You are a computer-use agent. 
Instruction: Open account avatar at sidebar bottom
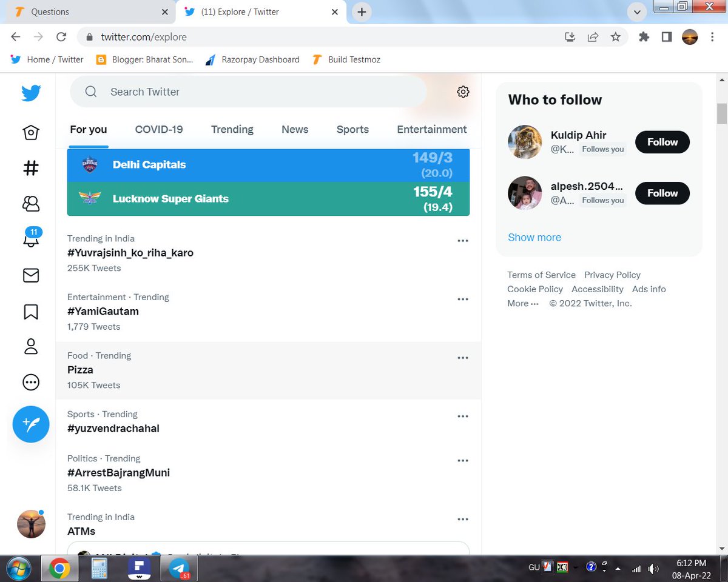[31, 524]
